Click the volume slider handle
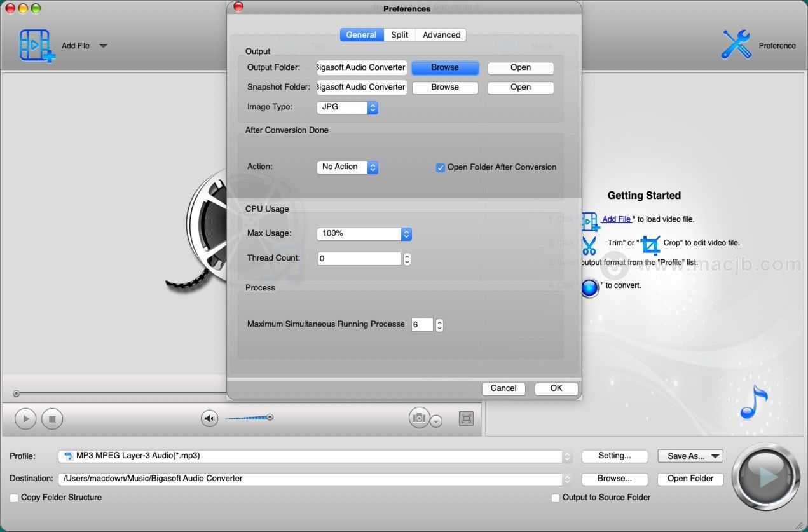The width and height of the screenshot is (808, 532). pos(270,418)
